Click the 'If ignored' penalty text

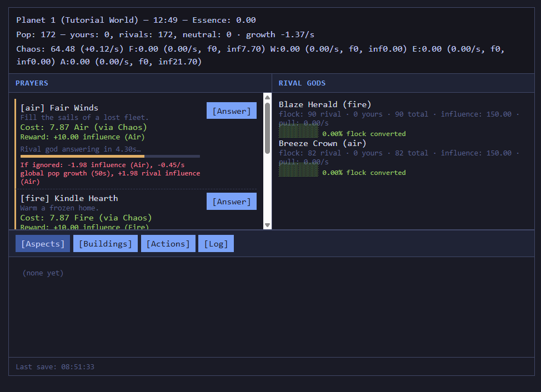coord(110,173)
